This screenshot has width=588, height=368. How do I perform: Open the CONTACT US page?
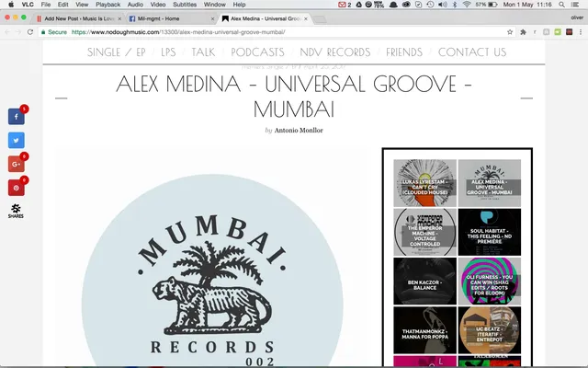(472, 52)
